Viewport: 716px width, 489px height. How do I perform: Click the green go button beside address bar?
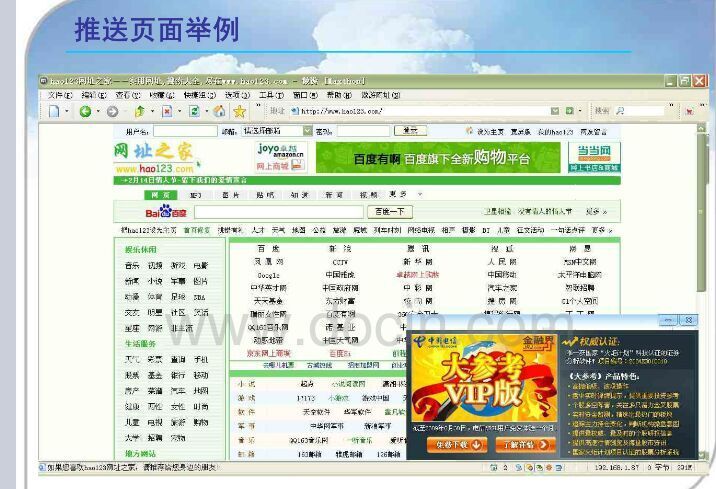[x=570, y=110]
